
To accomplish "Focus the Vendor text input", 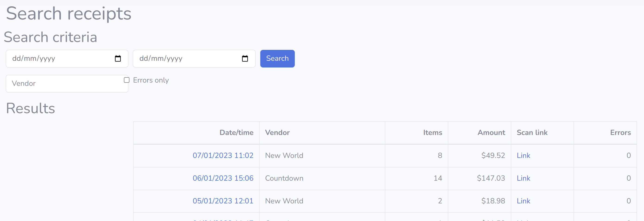I will coord(67,83).
